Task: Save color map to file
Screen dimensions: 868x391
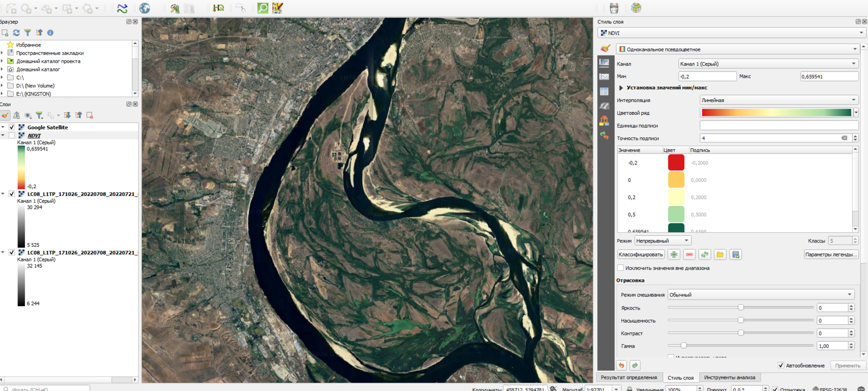Action: [x=736, y=254]
